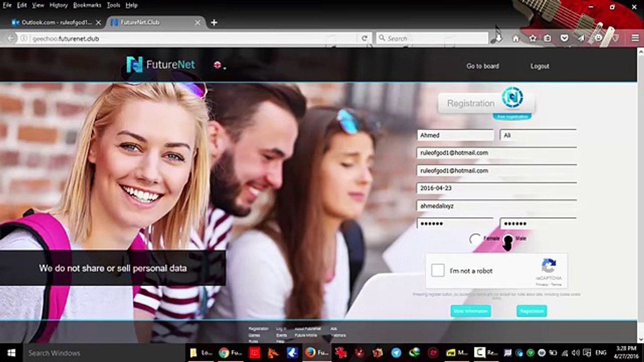
Task: Switch to the FutureNet.Club tab
Action: point(155,23)
